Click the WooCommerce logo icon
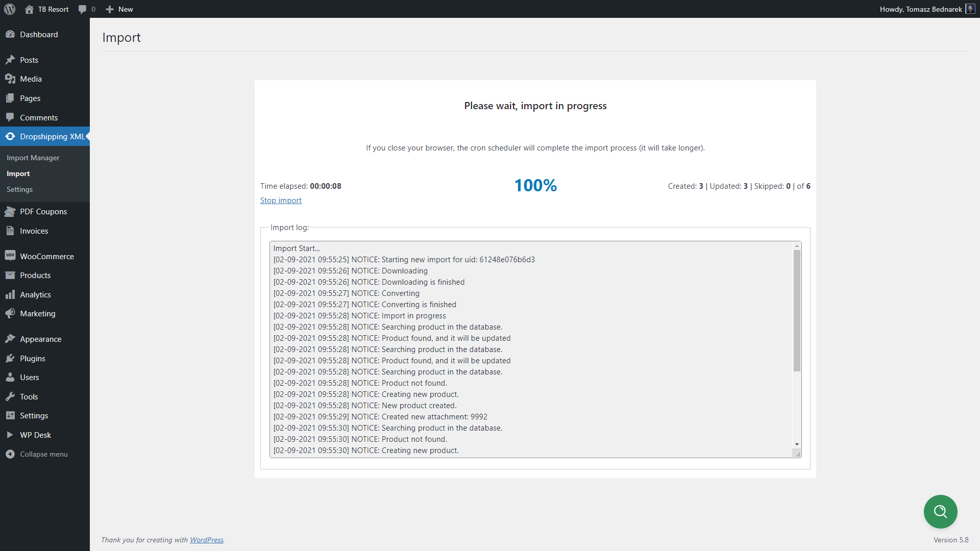The image size is (980, 551). [10, 256]
